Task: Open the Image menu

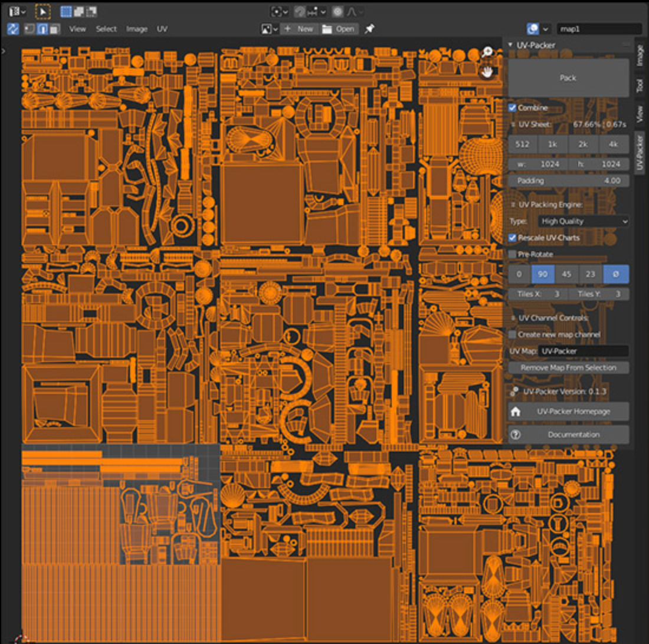Action: 137,29
